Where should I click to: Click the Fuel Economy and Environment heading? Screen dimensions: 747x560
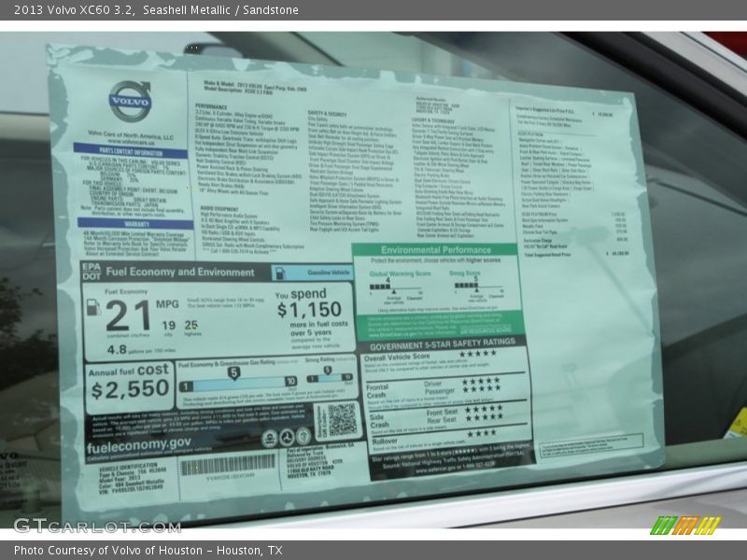click(179, 272)
